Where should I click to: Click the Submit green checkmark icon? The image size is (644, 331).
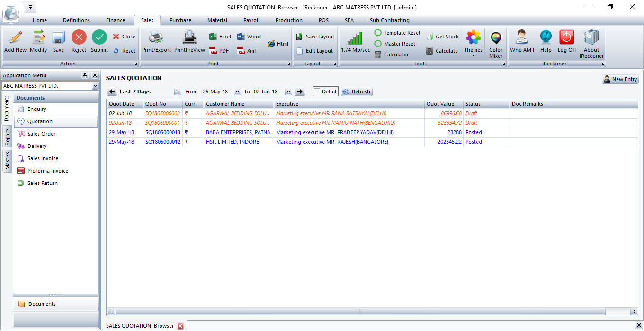coord(99,38)
